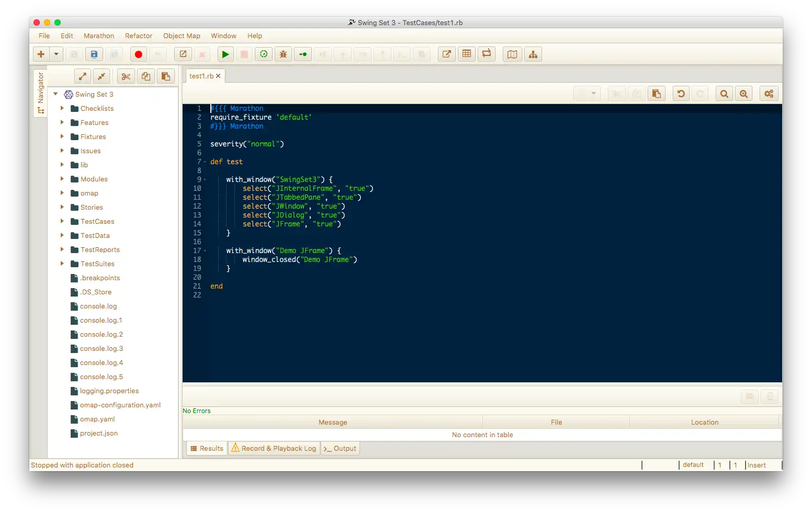This screenshot has width=812, height=513.
Task: Open application with the box-arrow icon left of Play
Action: point(183,54)
